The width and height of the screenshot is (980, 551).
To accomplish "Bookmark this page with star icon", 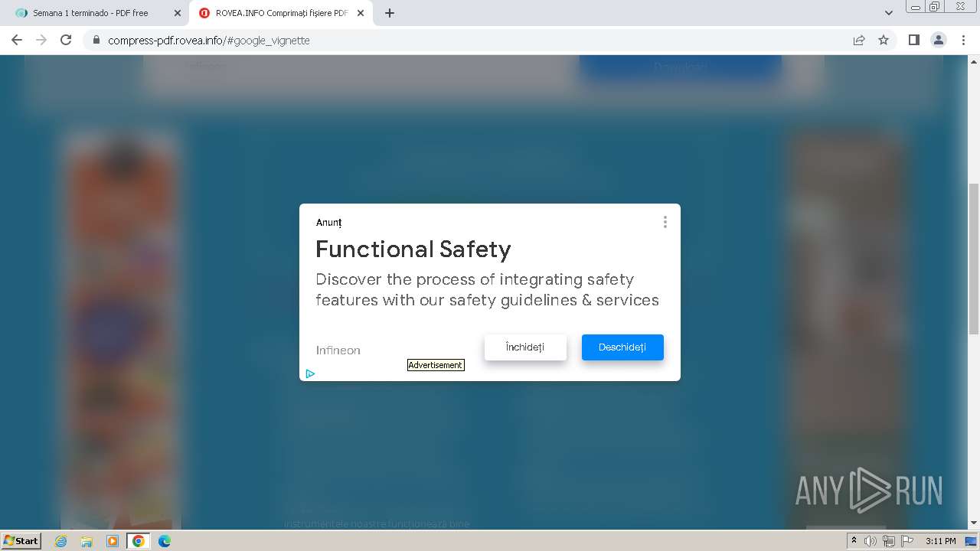I will 884,40.
